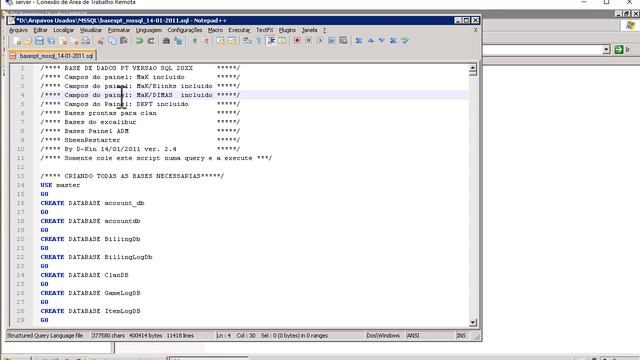This screenshot has height=360, width=640.
Task: Undo last edit with the green arrow
Action: [139, 41]
